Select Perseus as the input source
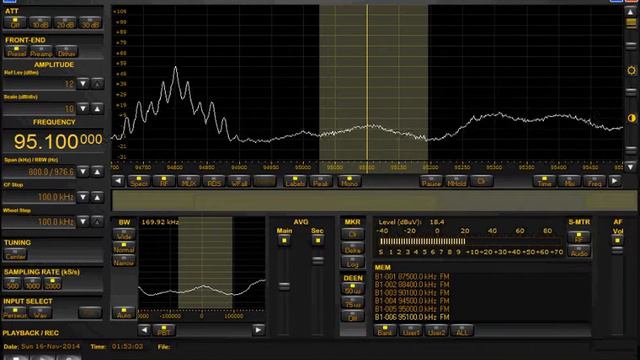 tap(15, 313)
